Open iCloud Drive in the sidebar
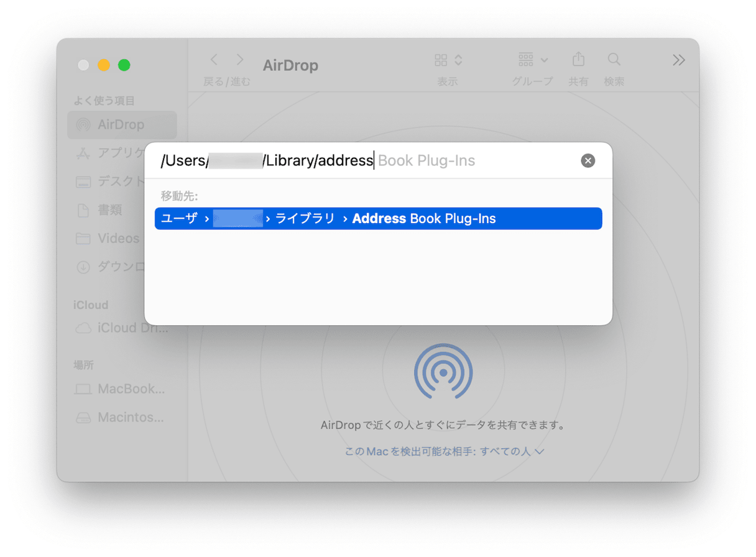Screen dimensions: 756x557 point(132,328)
